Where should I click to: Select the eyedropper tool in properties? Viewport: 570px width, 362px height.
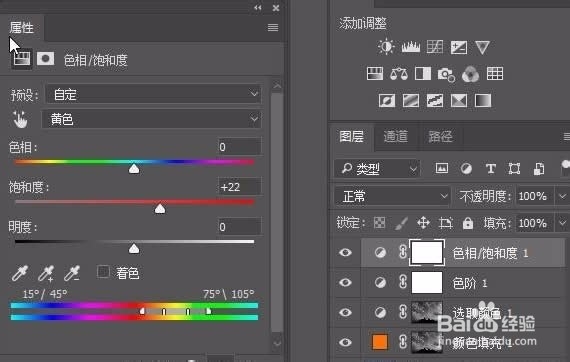[x=20, y=273]
